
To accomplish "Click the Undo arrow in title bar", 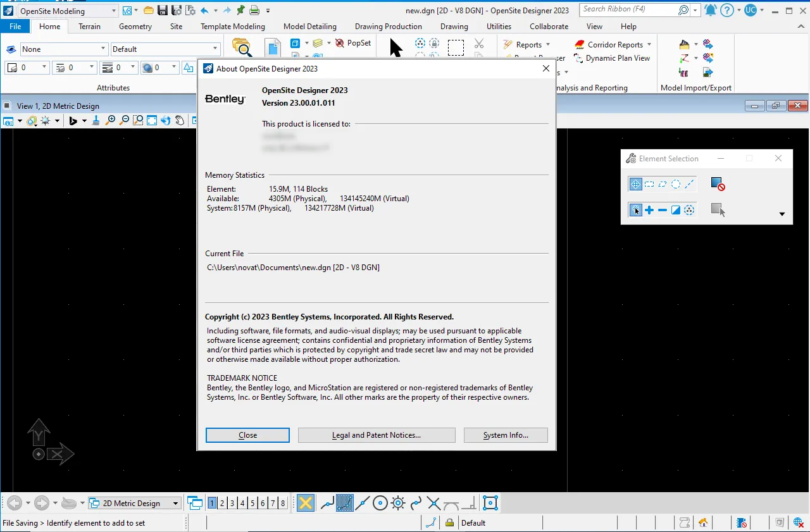I will coord(204,10).
